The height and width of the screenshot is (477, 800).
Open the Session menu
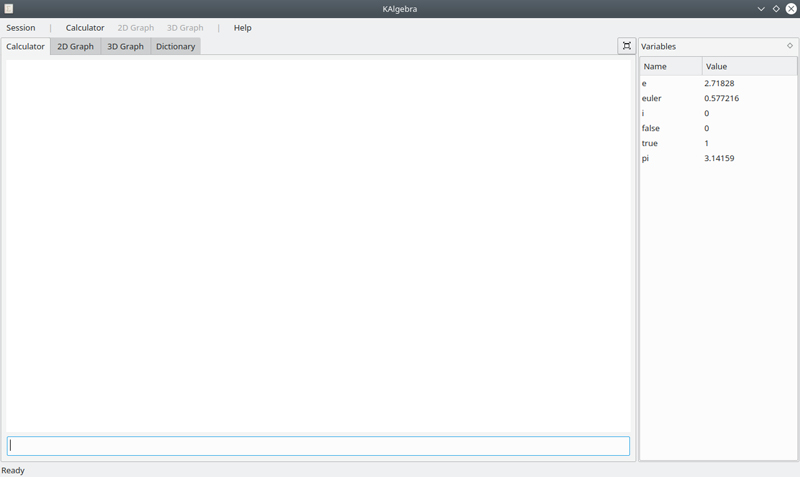[21, 28]
